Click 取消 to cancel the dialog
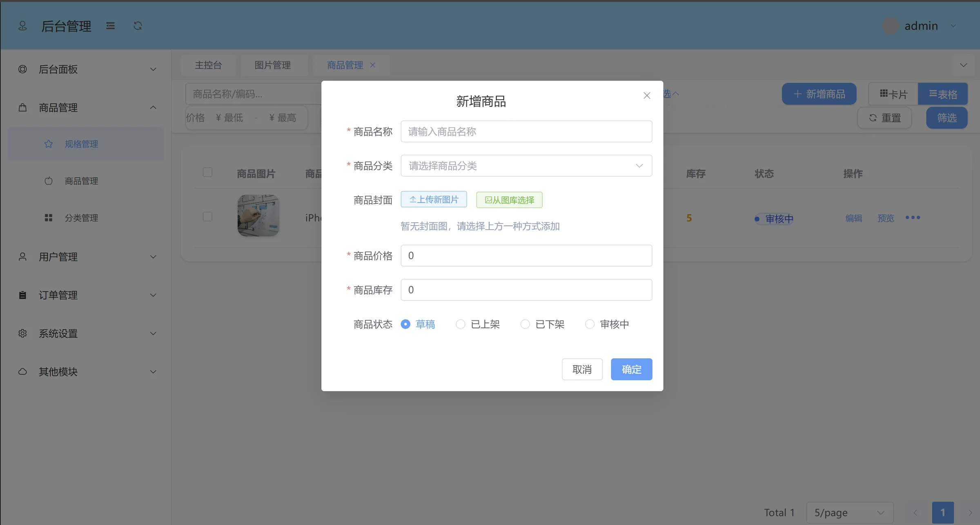 [x=582, y=369]
